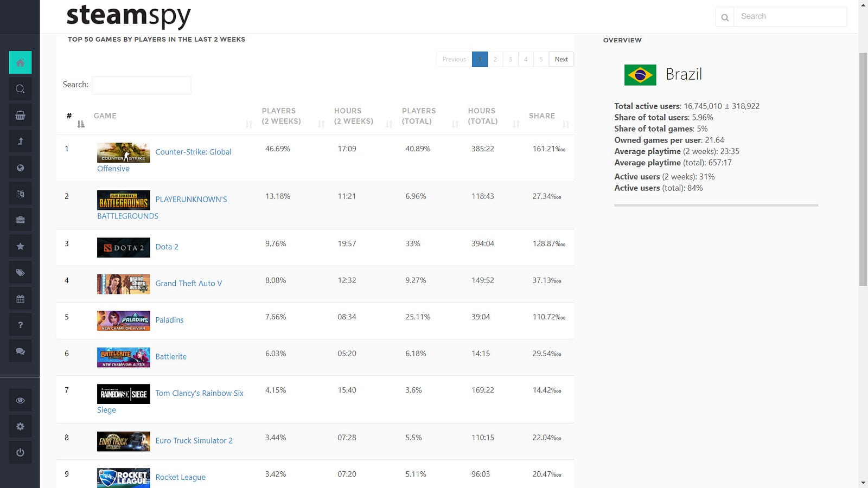Screen dimensions: 868x488
Task: Click the scrollbar down arrow
Action: point(863,483)
